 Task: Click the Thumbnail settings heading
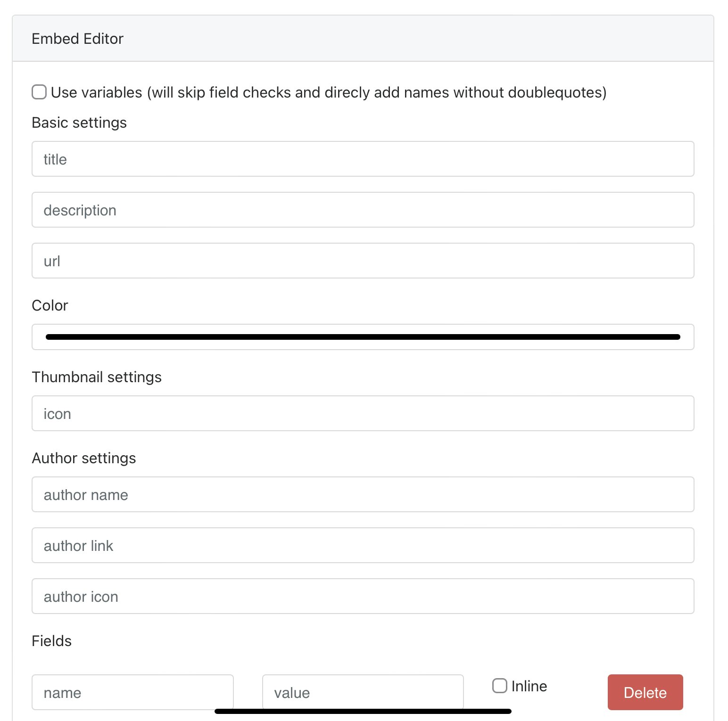point(97,377)
